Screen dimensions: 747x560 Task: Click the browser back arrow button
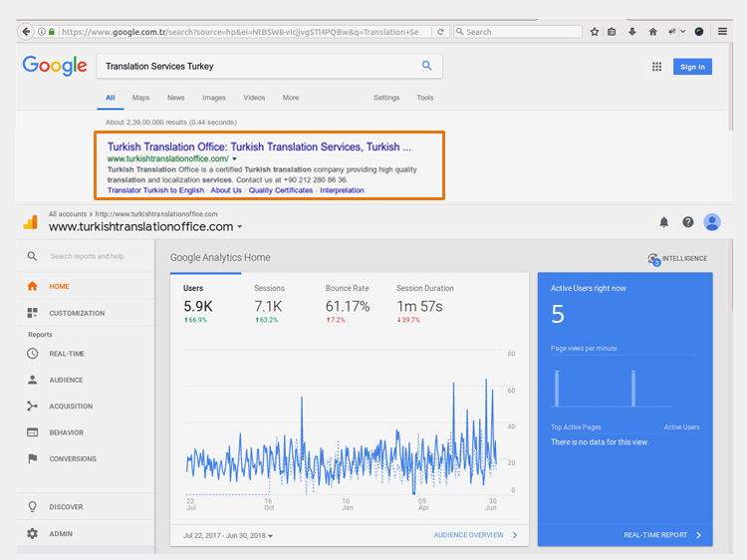pos(26,32)
